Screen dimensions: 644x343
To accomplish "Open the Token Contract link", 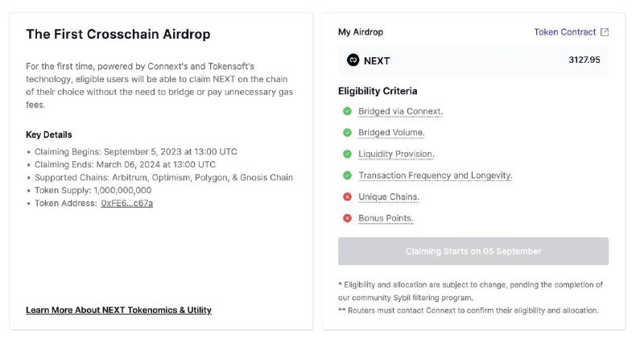I will pos(564,32).
